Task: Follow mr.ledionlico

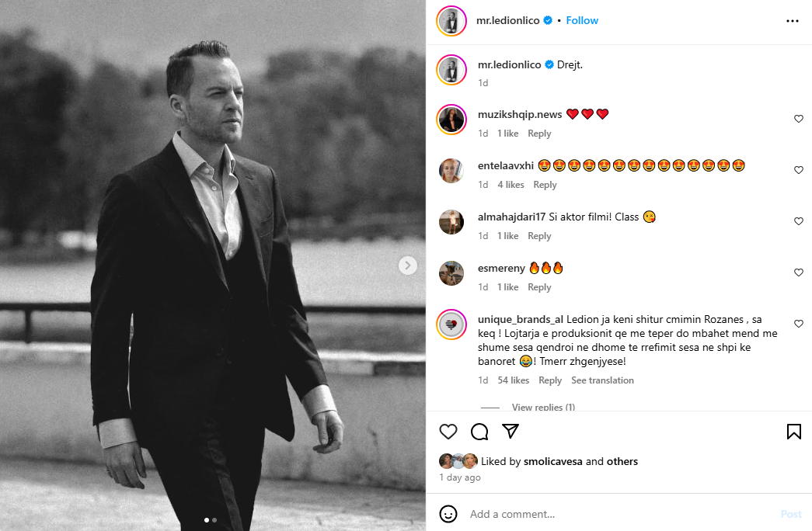Action: pos(582,21)
